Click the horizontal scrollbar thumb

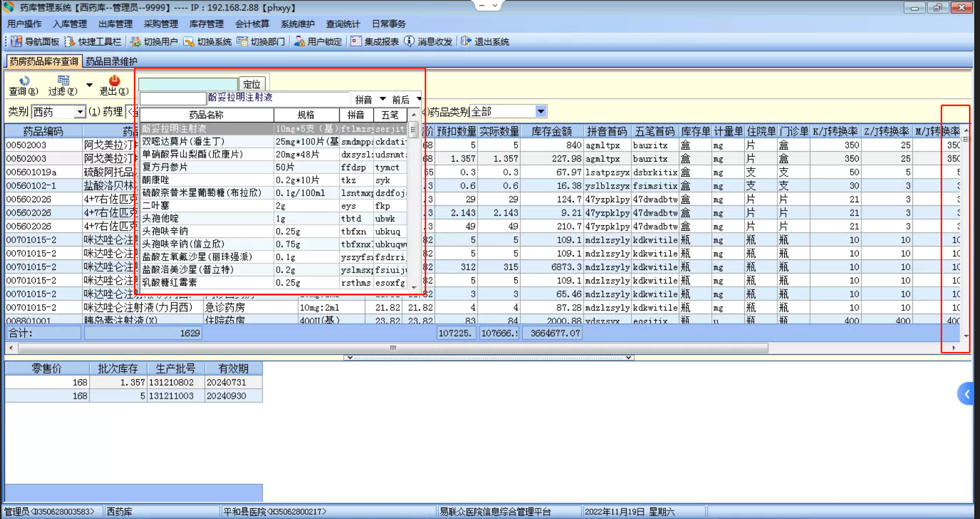click(393, 348)
